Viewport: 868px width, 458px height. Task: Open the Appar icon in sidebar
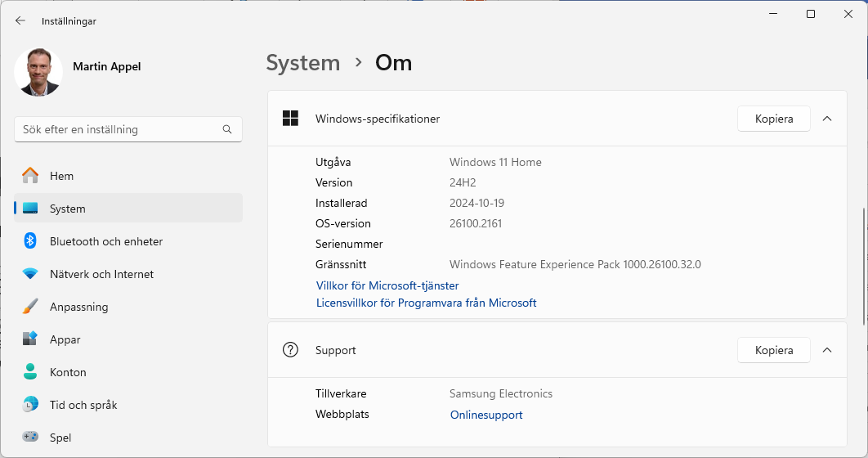(30, 339)
